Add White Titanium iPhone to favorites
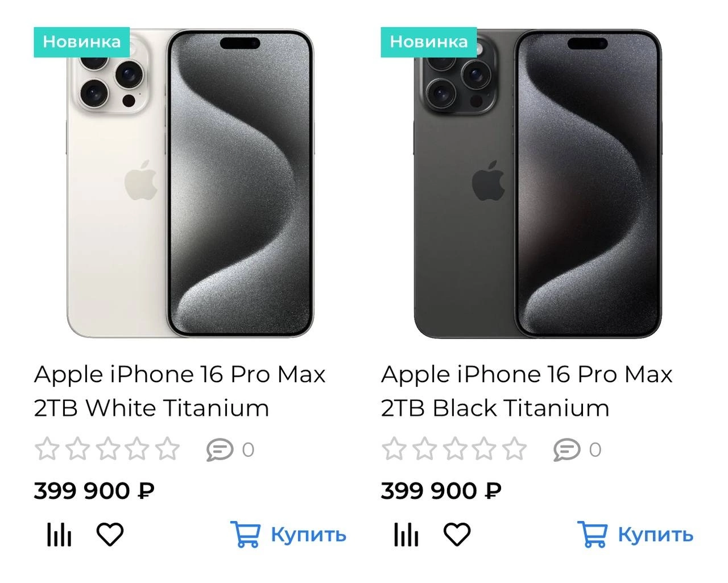Screen dimensions: 728x583 110,535
